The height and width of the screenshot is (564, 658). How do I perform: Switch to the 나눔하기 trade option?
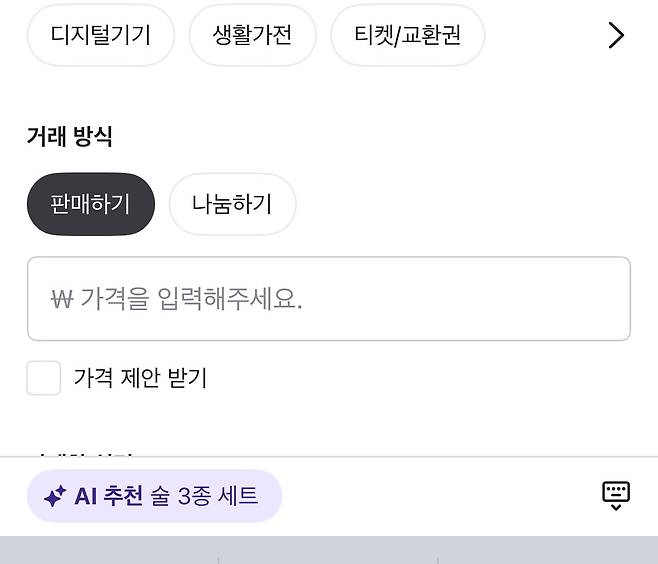point(232,204)
